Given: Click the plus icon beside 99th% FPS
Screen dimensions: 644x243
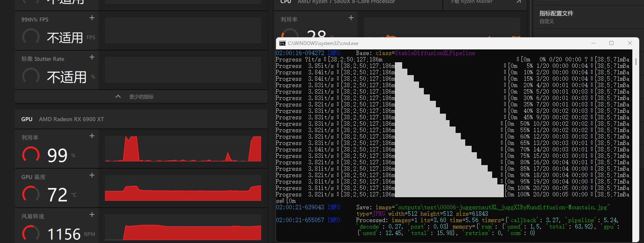Looking at the screenshot, I should tap(92, 18).
